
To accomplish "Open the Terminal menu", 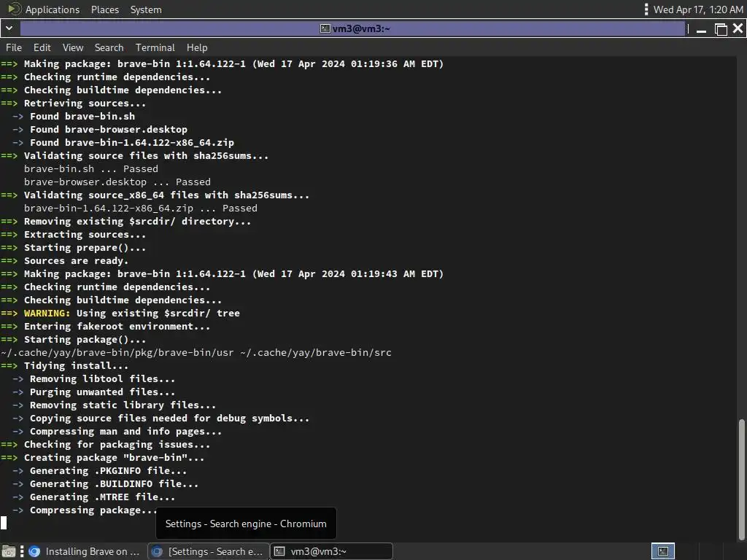I will point(155,47).
